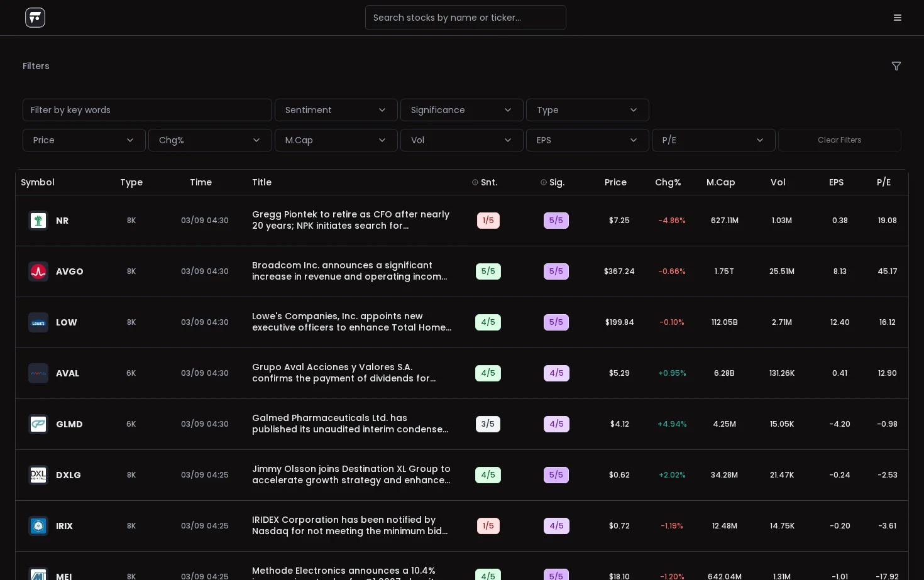Click the Clear Filters button
Screen dimensions: 924x580
click(x=840, y=140)
